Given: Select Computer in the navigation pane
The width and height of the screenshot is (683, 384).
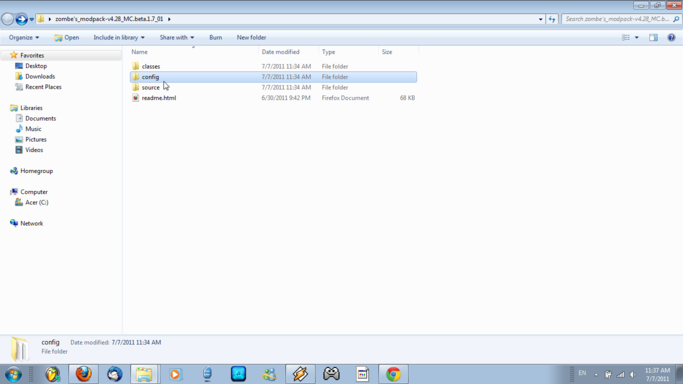Looking at the screenshot, I should pyautogui.click(x=34, y=192).
